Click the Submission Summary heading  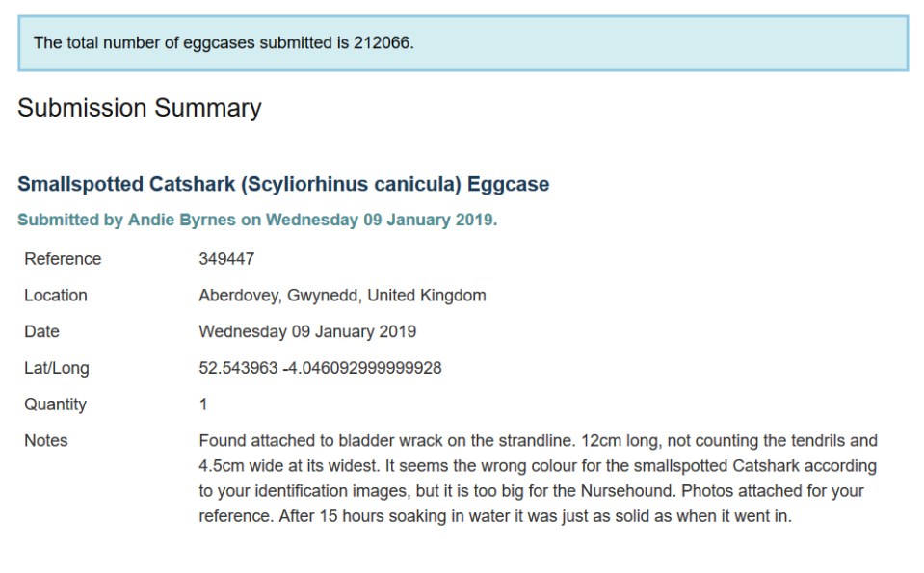140,108
